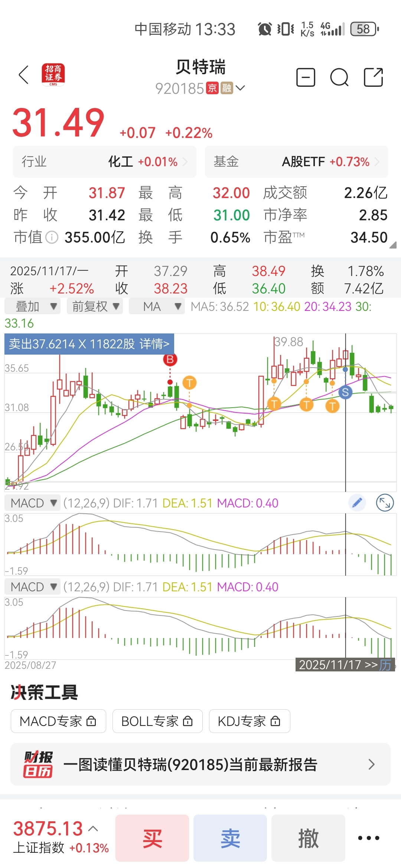
Task: Tap the current price 31.49
Action: [x=58, y=122]
